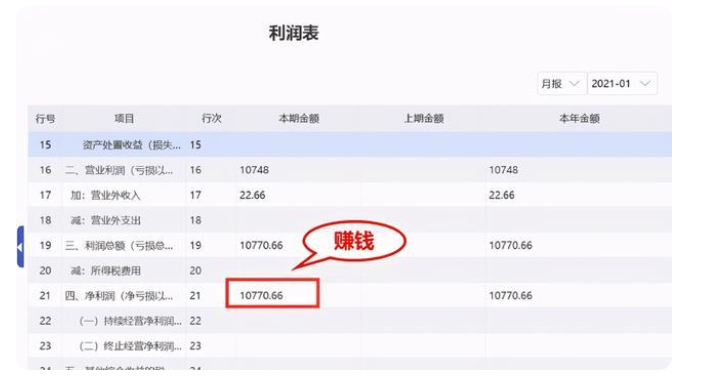Select the 本期金额 column header
The width and height of the screenshot is (704, 386).
pyautogui.click(x=299, y=118)
